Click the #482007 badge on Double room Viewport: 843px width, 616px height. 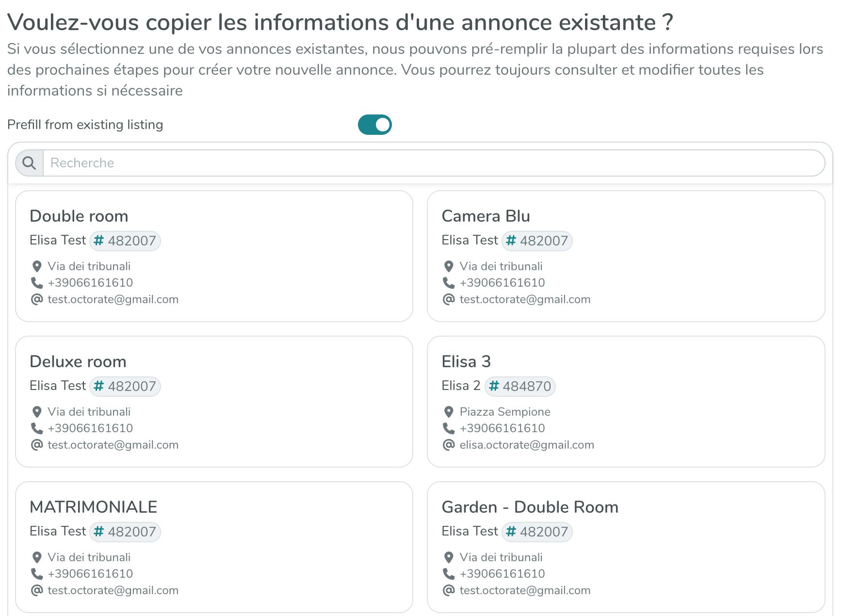pyautogui.click(x=125, y=241)
